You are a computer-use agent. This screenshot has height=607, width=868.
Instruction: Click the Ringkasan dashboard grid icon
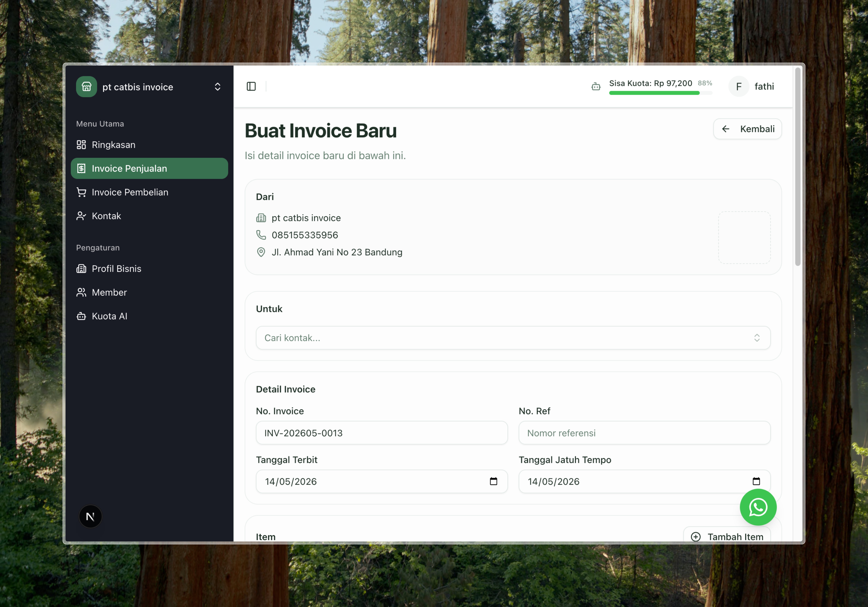(x=81, y=145)
